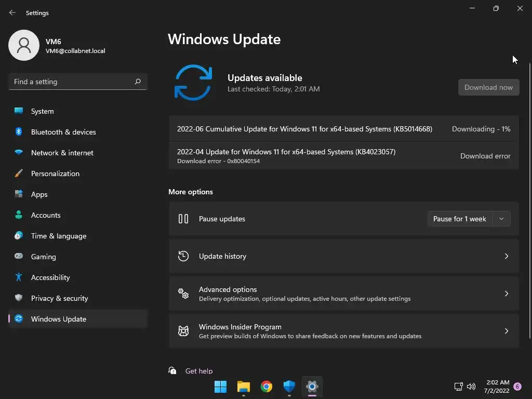532x399 pixels.
Task: Expand Windows Insider Program chevron
Action: [x=506, y=331]
